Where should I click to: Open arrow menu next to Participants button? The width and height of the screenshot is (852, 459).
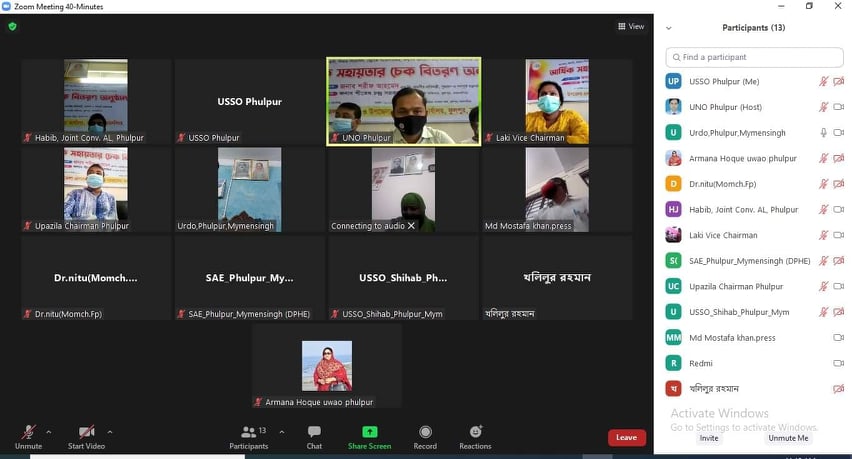(x=282, y=432)
